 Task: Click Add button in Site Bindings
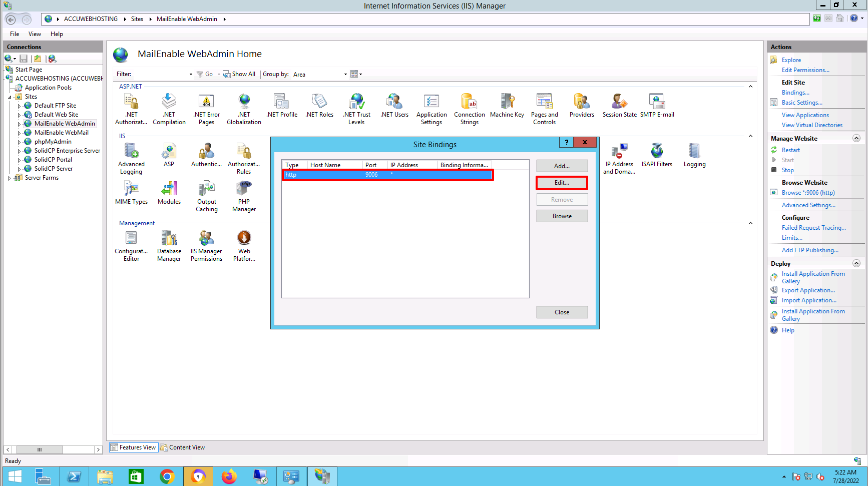[562, 166]
